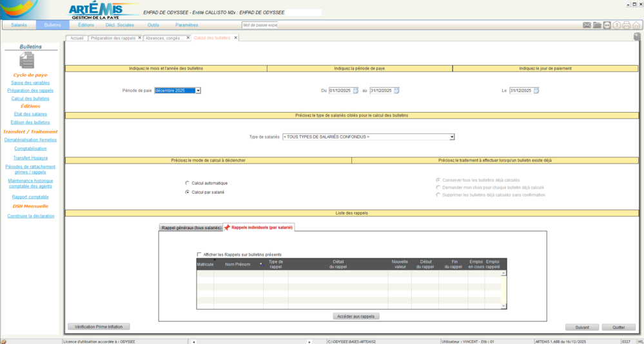644x344 pixels.
Task: Click the 'Vérification Prime Inflation' button
Action: click(x=99, y=327)
